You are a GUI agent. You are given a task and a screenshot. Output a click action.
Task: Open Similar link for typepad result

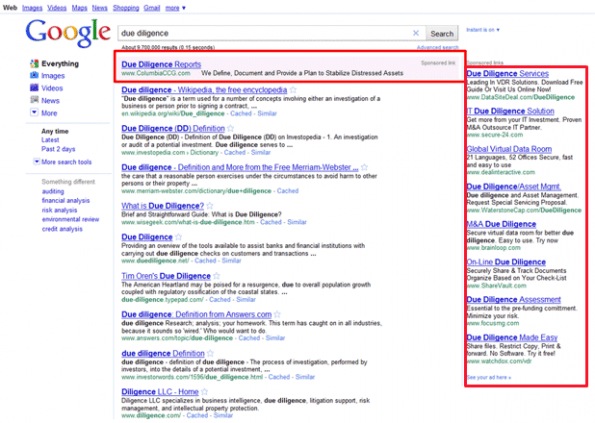246,300
